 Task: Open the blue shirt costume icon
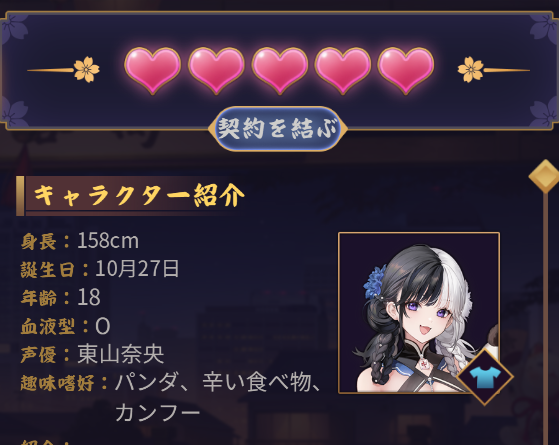point(484,377)
